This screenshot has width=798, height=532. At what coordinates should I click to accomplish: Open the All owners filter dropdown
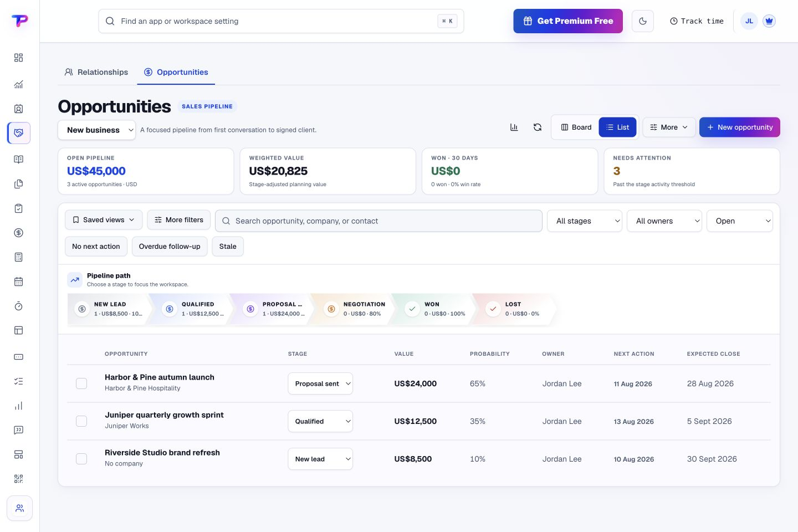pos(664,221)
